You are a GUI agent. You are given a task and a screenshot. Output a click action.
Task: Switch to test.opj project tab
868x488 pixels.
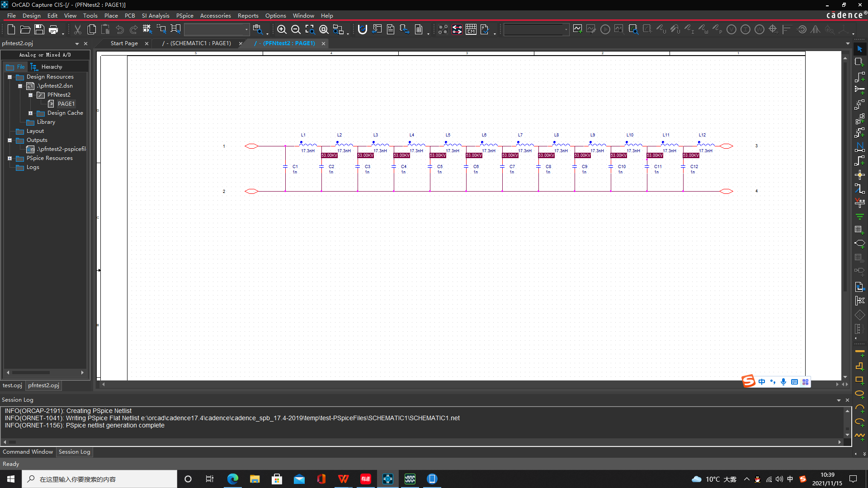(12, 385)
